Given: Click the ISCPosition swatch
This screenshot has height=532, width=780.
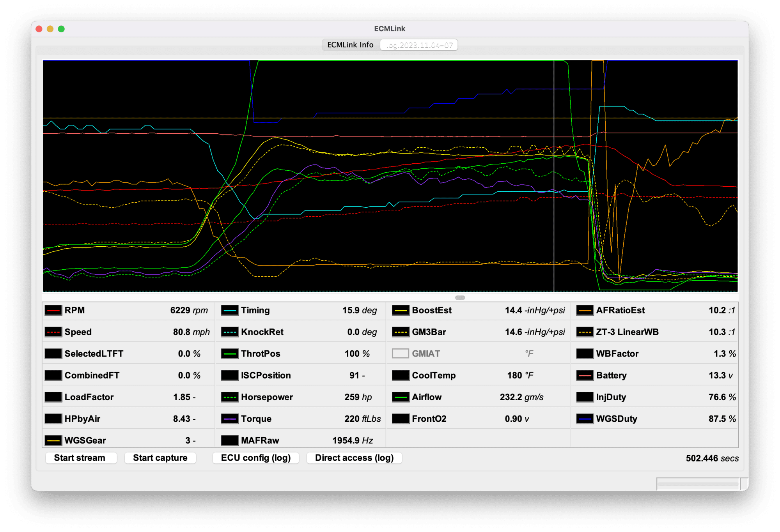Looking at the screenshot, I should 230,375.
